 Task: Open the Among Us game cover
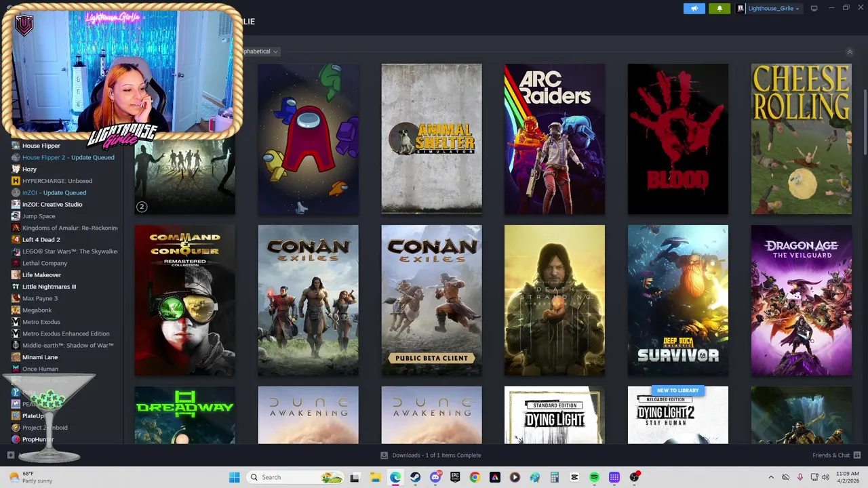point(308,139)
